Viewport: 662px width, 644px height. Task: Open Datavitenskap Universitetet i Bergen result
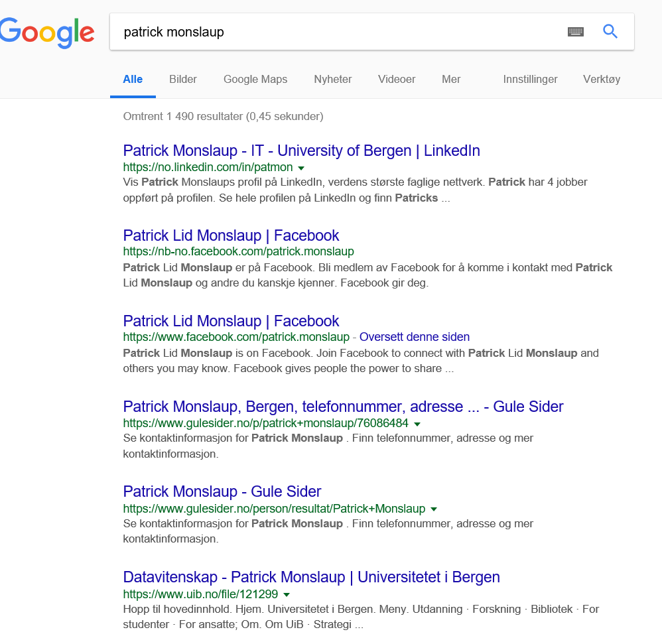(x=311, y=577)
